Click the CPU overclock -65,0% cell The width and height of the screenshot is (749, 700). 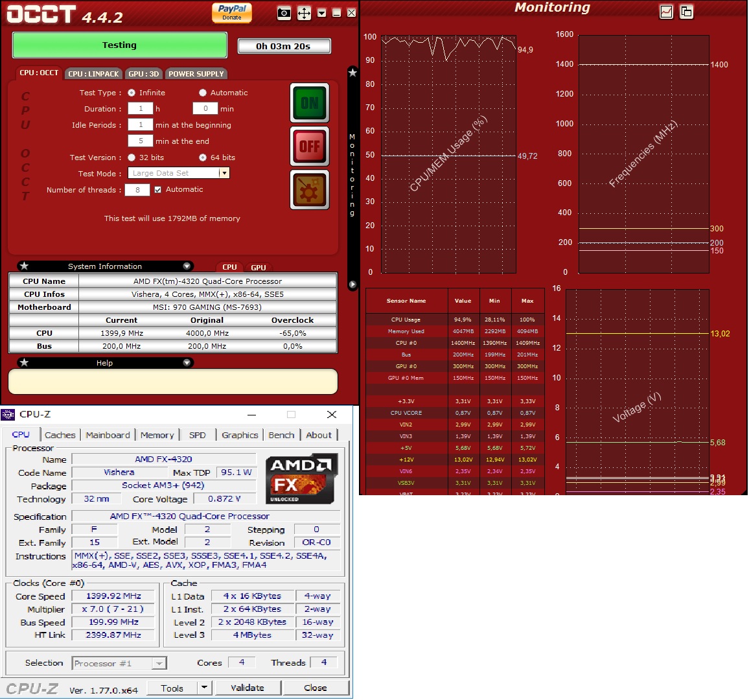point(292,333)
